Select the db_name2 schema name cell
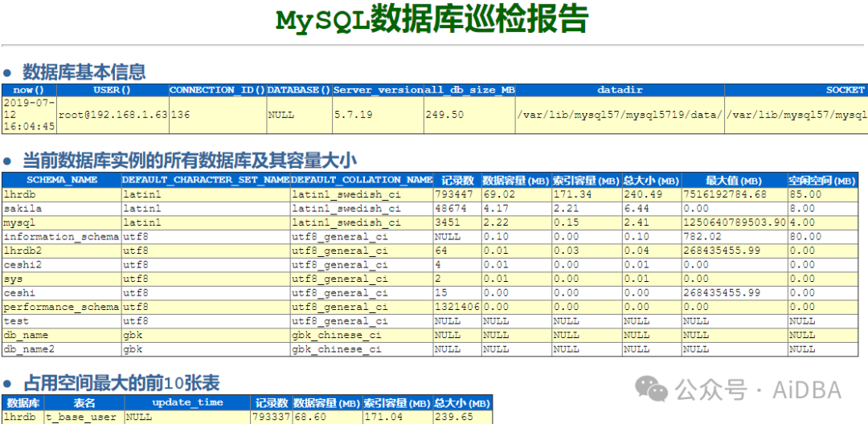Screen dimensions: 868x424 point(62,349)
